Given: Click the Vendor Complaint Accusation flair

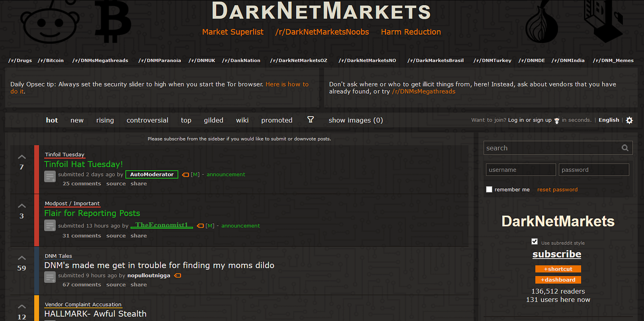Looking at the screenshot, I should coord(83,305).
